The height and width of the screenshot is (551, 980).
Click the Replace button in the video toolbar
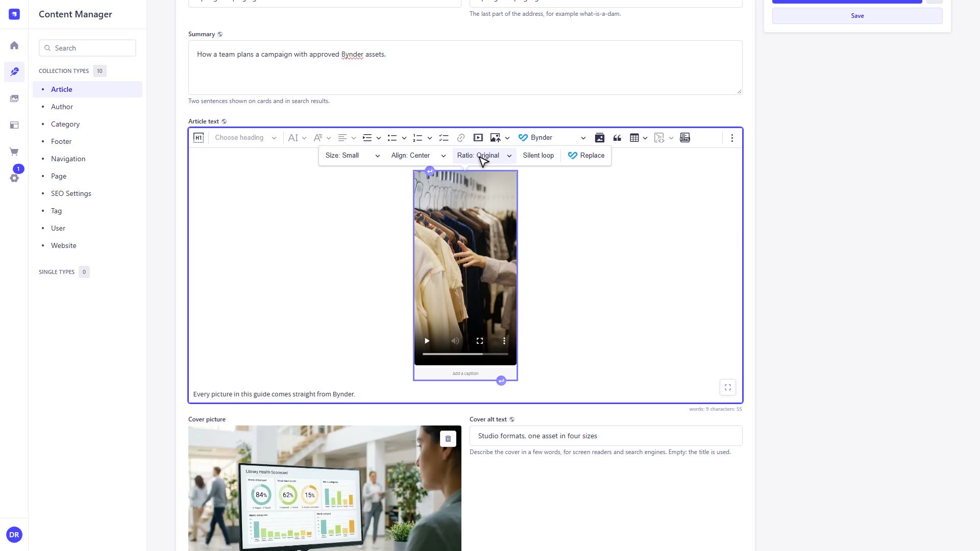[x=586, y=156]
